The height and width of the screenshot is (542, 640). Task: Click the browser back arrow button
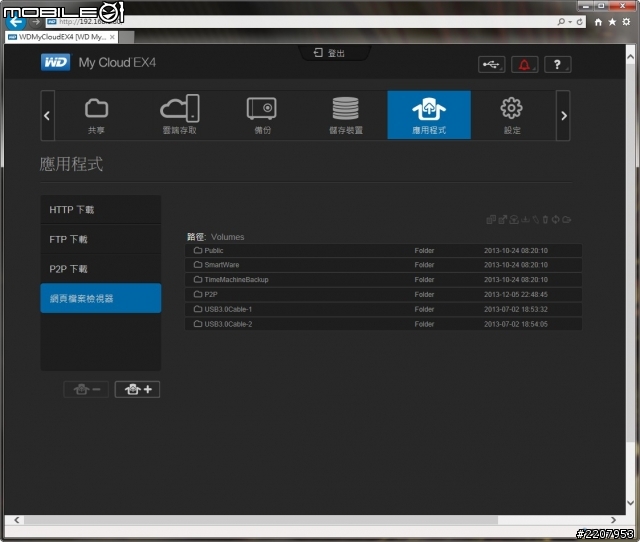(x=16, y=22)
